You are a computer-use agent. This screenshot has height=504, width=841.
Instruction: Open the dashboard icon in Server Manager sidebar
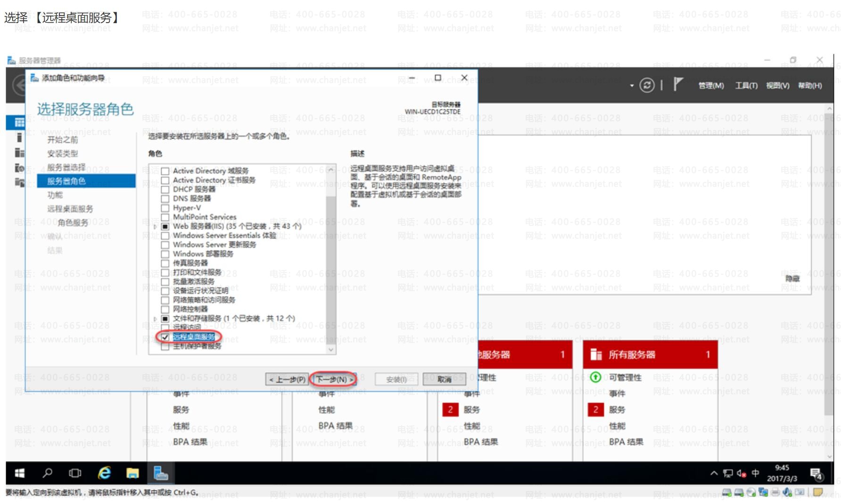point(19,123)
